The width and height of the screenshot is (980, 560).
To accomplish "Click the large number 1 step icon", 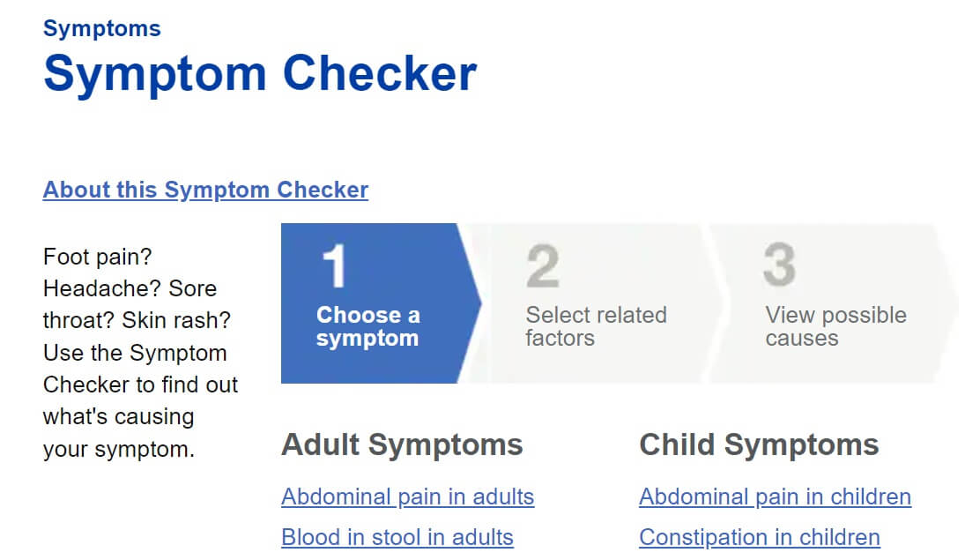I will [x=335, y=265].
